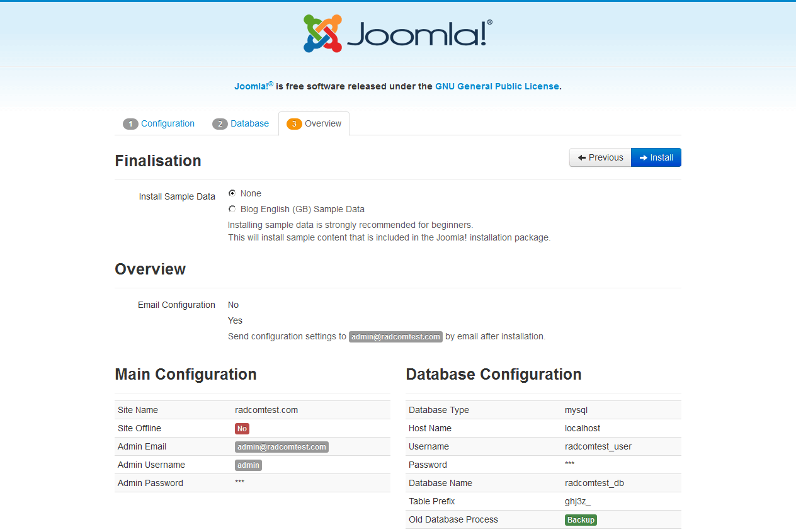Image resolution: width=796 pixels, height=532 pixels.
Task: Select Blog English (GB) Sample Data
Action: coord(232,209)
